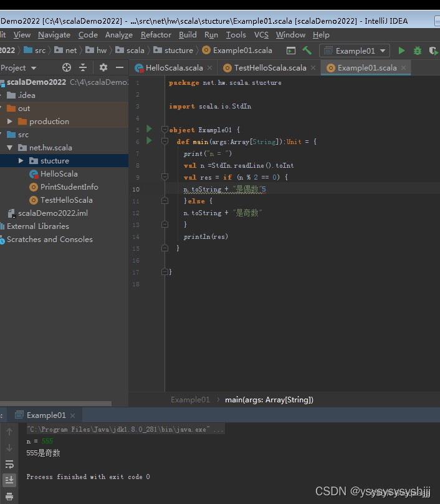
Task: Open the Example01 run configuration dropdown
Action: tap(355, 51)
